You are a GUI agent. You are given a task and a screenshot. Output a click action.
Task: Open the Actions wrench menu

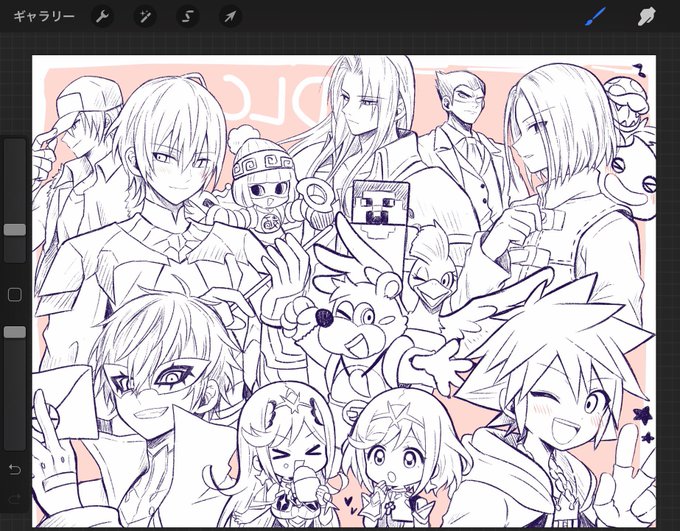[x=102, y=17]
